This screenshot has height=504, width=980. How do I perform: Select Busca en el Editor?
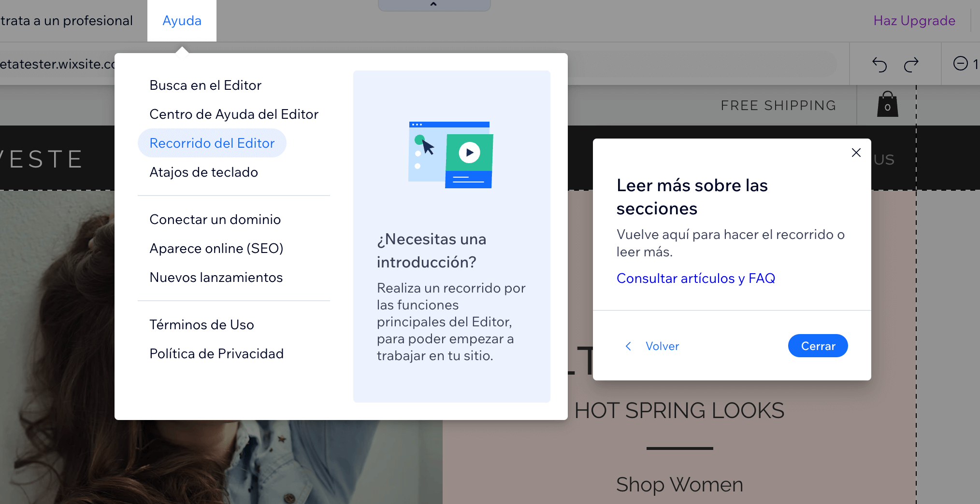tap(205, 85)
